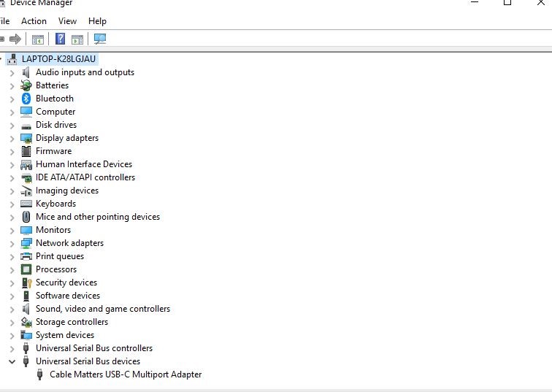Select the Monitors label

(x=53, y=230)
